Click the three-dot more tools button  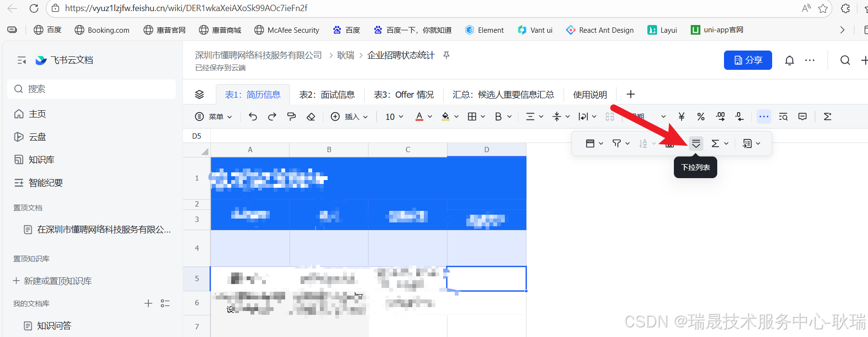click(x=764, y=117)
